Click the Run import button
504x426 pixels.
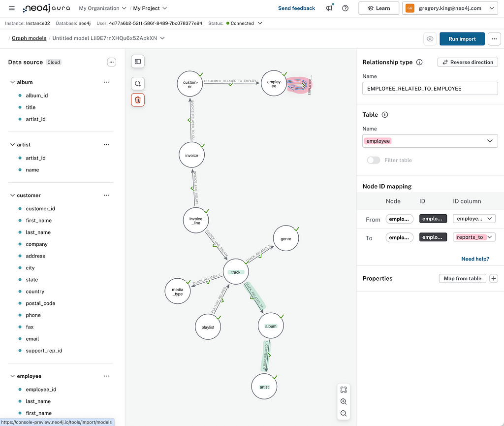(x=462, y=39)
